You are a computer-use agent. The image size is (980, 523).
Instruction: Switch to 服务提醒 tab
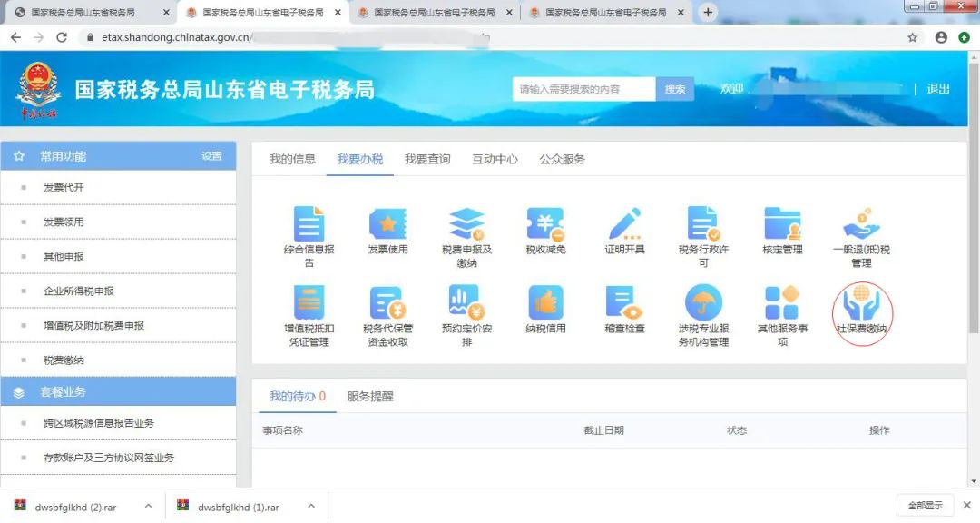[370, 396]
